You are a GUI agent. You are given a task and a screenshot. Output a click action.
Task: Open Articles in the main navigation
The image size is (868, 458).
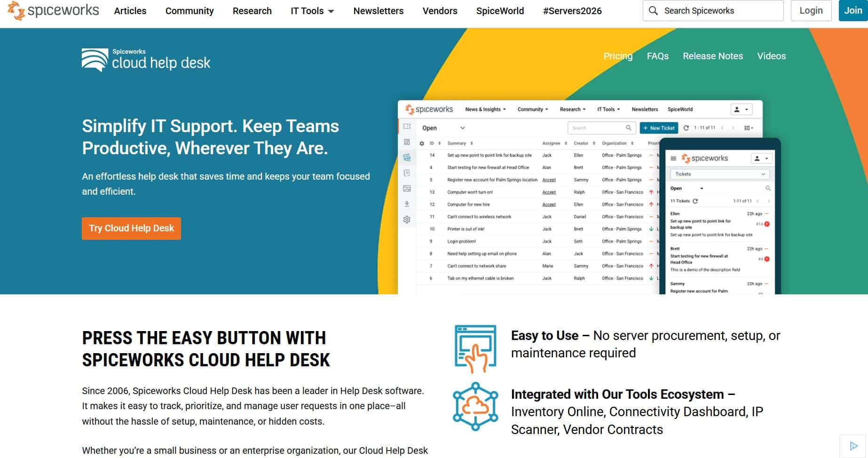click(130, 10)
